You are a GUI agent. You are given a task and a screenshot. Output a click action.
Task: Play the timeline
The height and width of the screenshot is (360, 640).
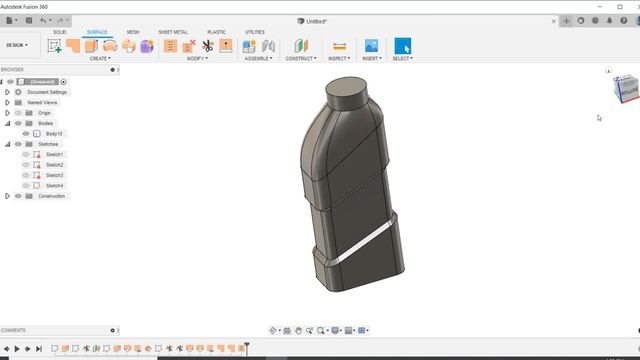[17, 349]
